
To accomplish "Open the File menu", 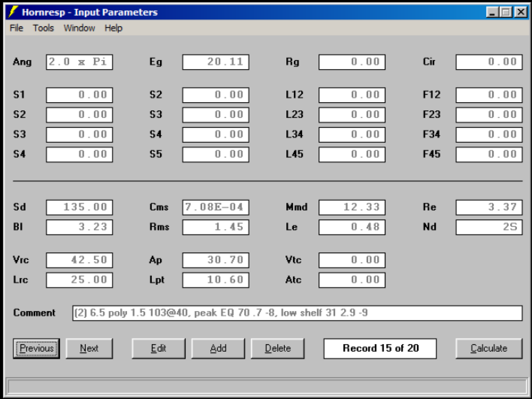I will (17, 28).
